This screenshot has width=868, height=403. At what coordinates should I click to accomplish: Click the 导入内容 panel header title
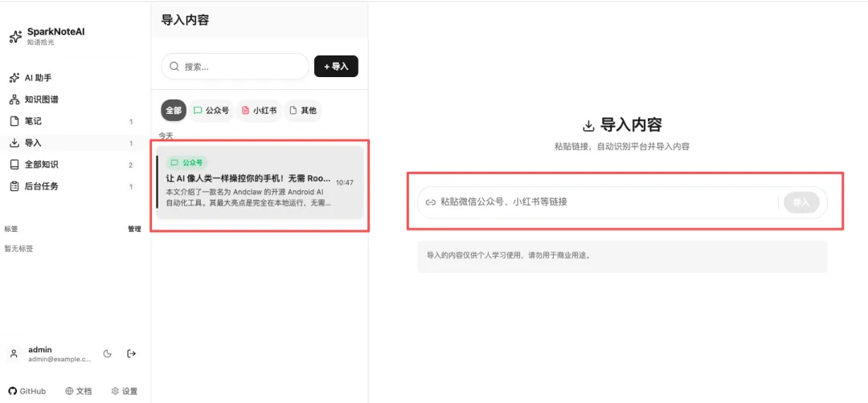point(185,20)
